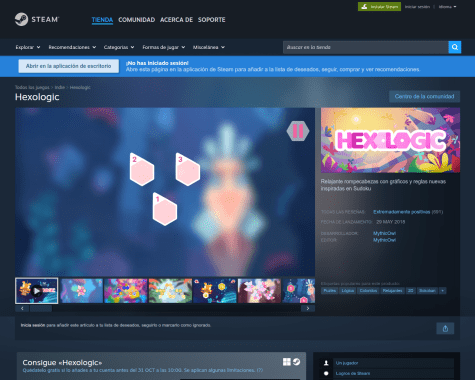The height and width of the screenshot is (380, 475).
Task: Expand the Explorar dropdown menu
Action: click(x=28, y=47)
